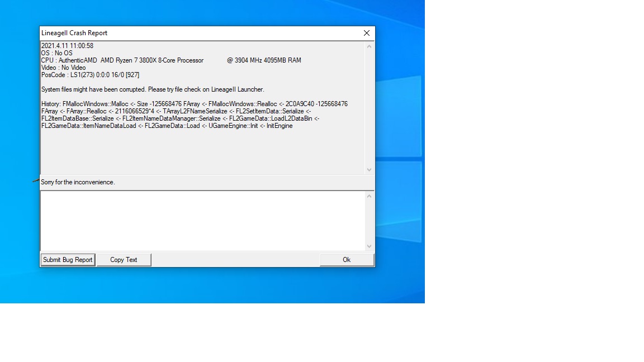Click the crash log scrollbar down arrow

[369, 169]
